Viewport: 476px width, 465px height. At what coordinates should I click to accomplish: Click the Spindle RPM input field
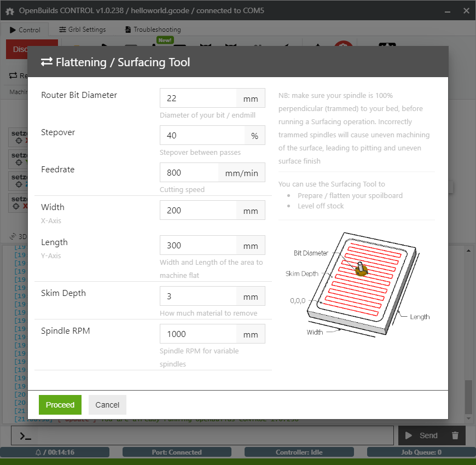click(198, 334)
